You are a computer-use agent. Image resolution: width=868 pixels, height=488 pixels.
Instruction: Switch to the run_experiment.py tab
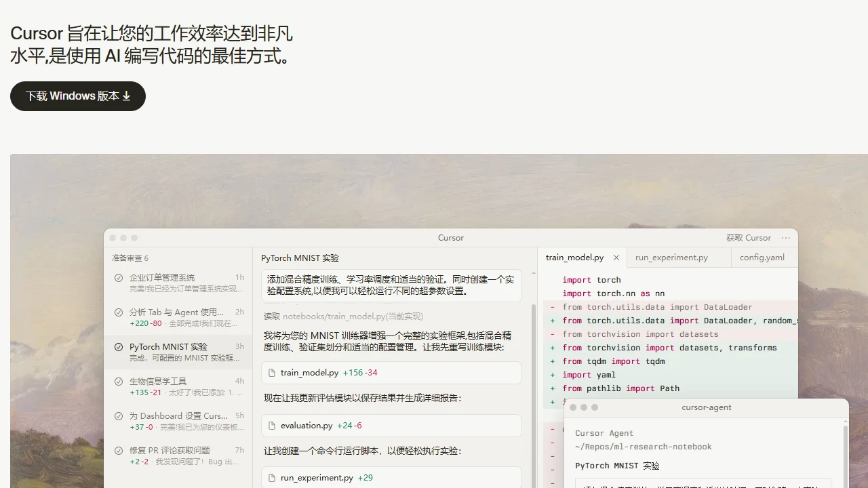(671, 258)
